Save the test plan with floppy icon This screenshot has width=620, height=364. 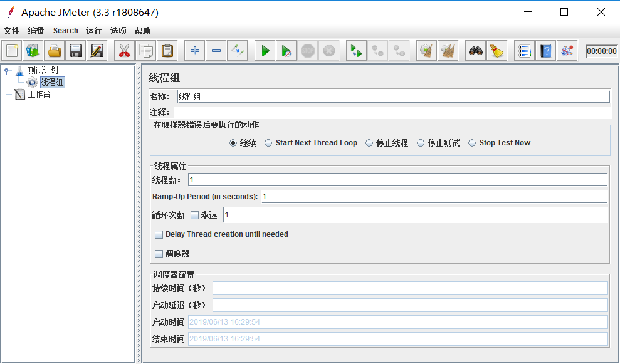tap(76, 51)
